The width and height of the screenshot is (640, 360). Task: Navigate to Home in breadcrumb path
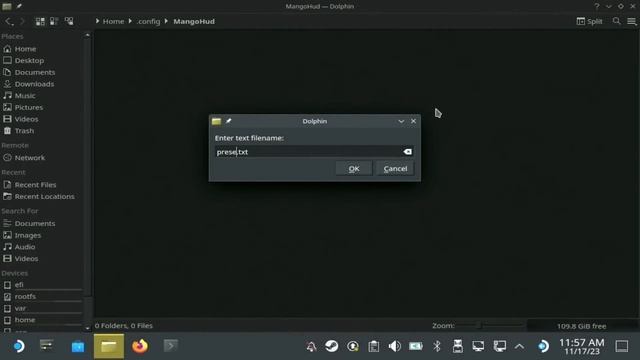tap(113, 21)
